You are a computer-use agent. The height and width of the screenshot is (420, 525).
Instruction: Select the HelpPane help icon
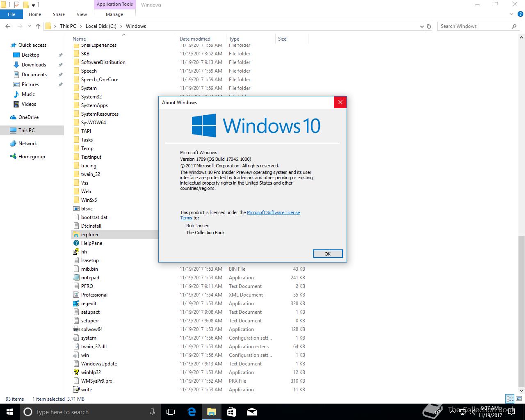(x=76, y=243)
